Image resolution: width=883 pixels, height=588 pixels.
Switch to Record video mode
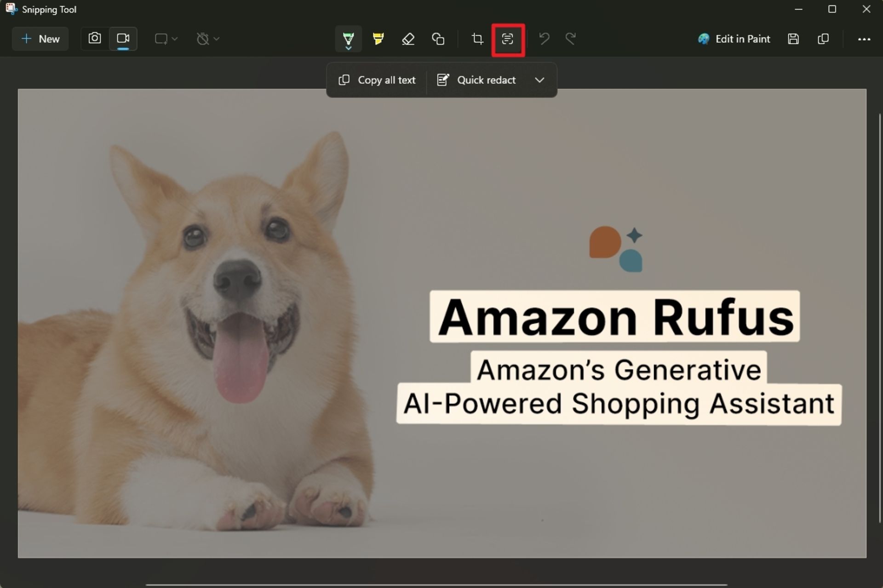click(x=123, y=39)
